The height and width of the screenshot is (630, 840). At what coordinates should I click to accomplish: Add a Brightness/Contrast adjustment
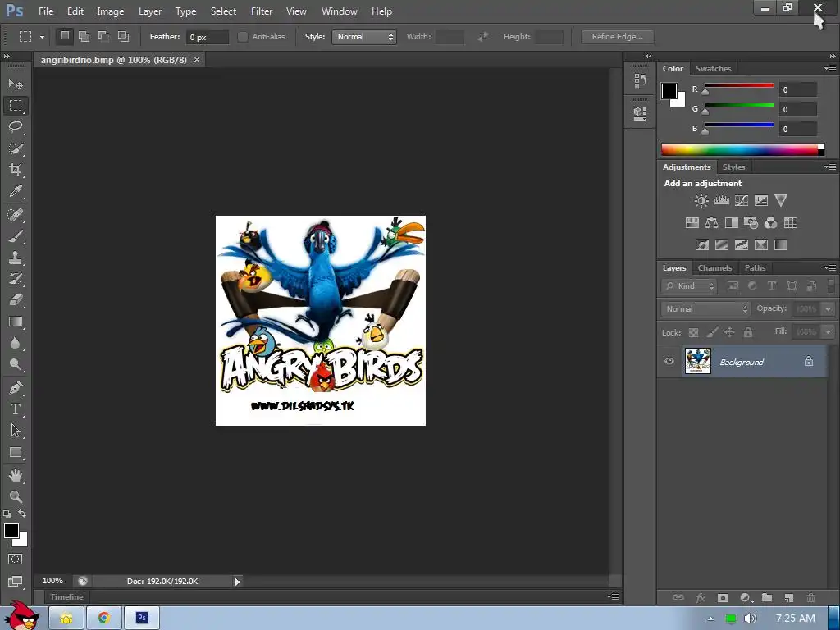pos(701,201)
